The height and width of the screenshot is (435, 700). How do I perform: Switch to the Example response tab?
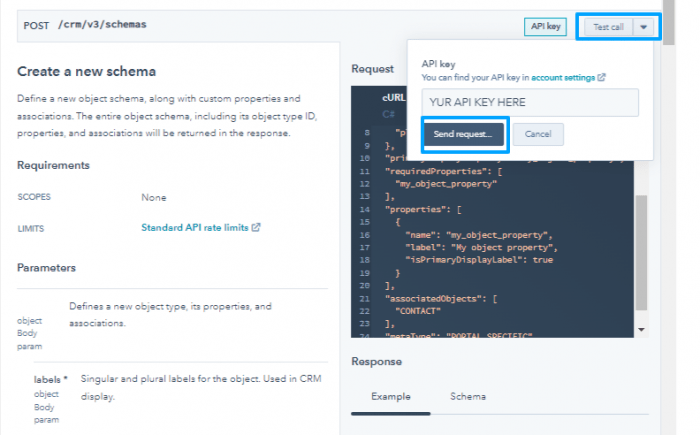[391, 397]
